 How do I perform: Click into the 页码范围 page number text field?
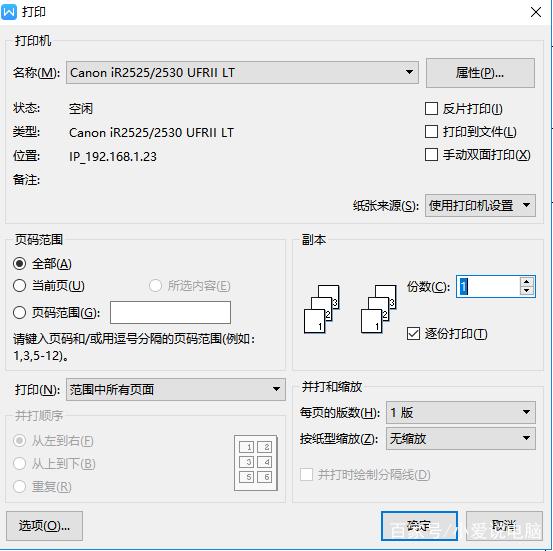tap(170, 312)
